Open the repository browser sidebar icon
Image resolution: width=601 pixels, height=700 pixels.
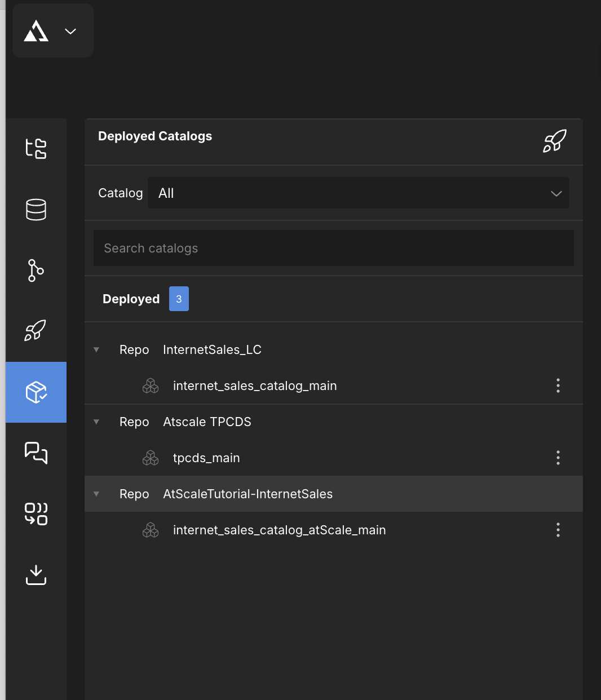tap(36, 149)
